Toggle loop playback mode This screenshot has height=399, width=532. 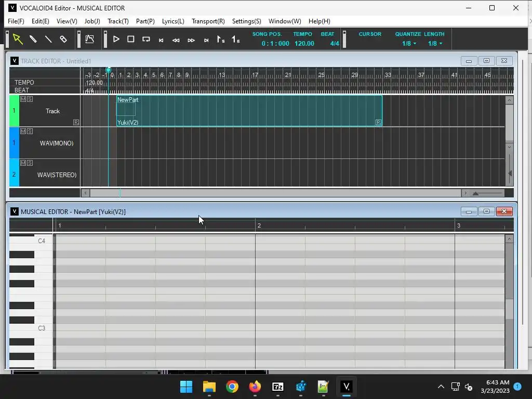coord(146,39)
